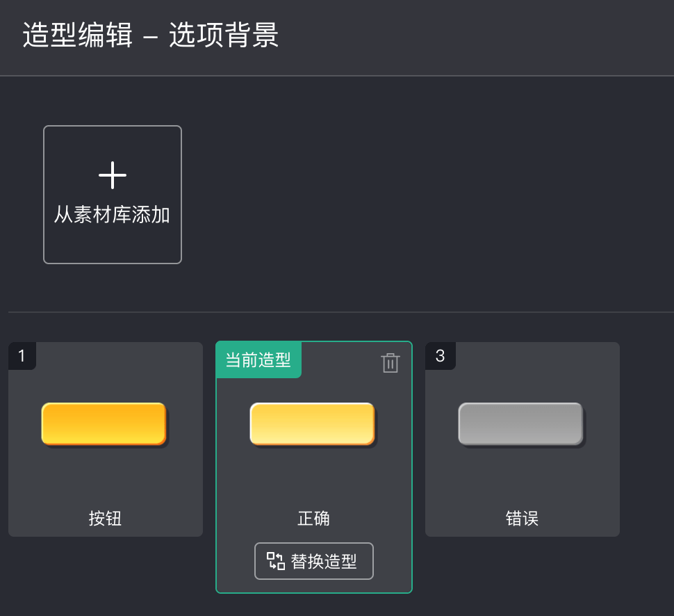Image resolution: width=674 pixels, height=616 pixels.
Task: Click the 按钮 costume name
Action: pos(106,519)
